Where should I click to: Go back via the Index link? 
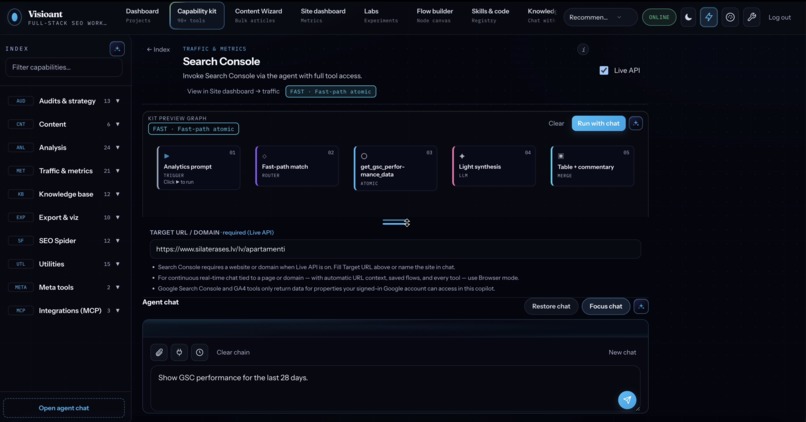(158, 49)
